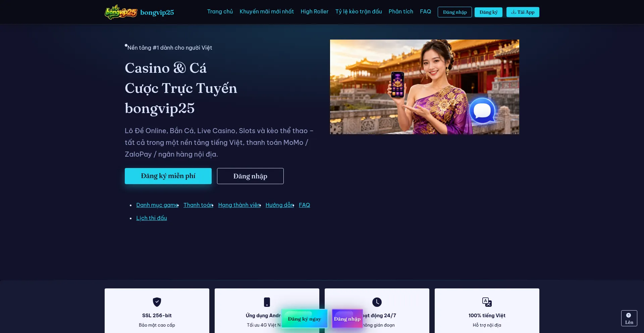Click header Đăng nhập button

coord(455,12)
